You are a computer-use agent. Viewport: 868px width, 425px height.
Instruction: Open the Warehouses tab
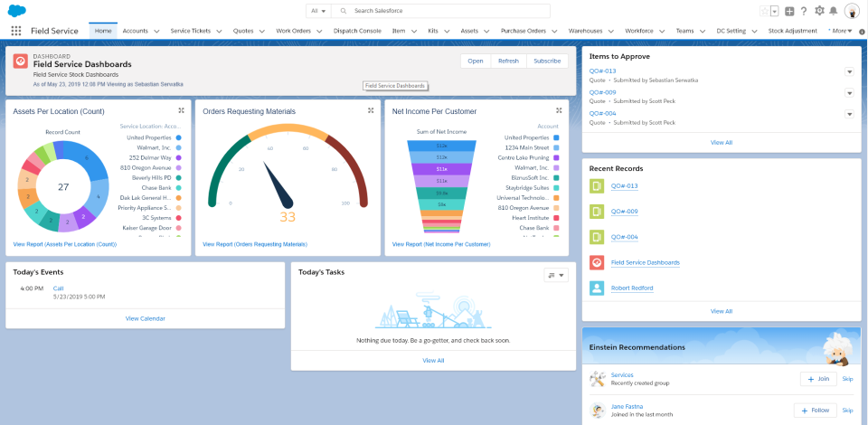click(585, 31)
